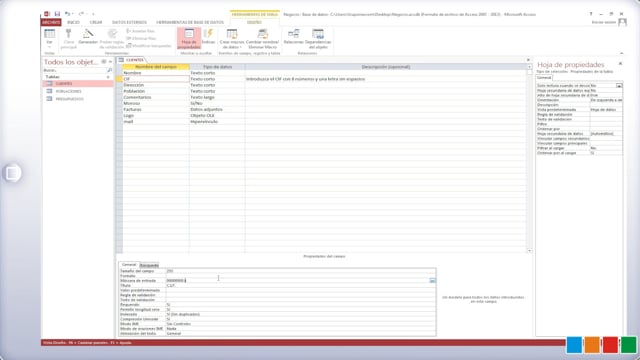640x360 pixels.
Task: Click the Nombre field name cell
Action: [156, 73]
